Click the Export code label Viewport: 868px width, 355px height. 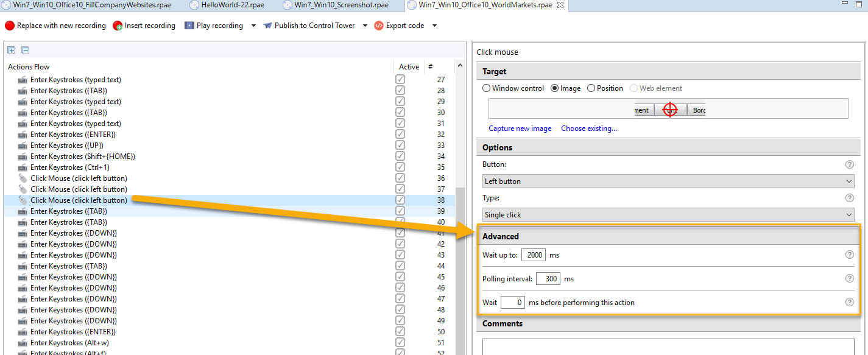tap(405, 26)
